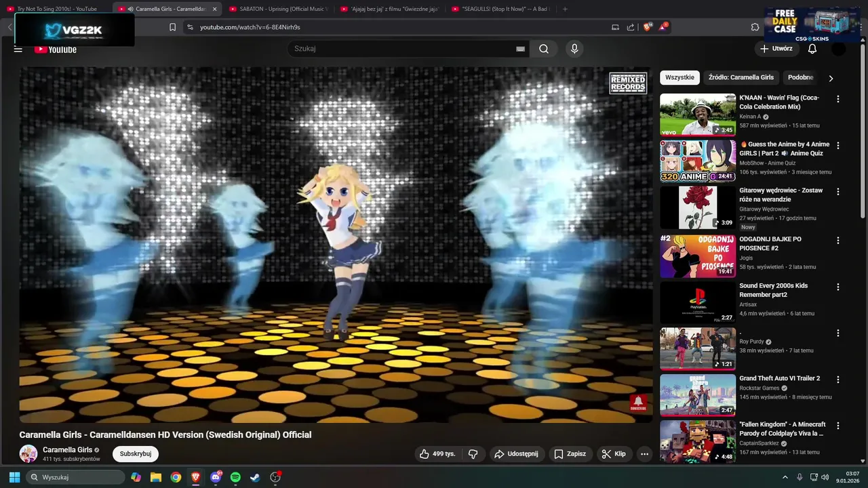868x488 pixels.
Task: Open YouTube notifications bell
Action: (x=812, y=49)
